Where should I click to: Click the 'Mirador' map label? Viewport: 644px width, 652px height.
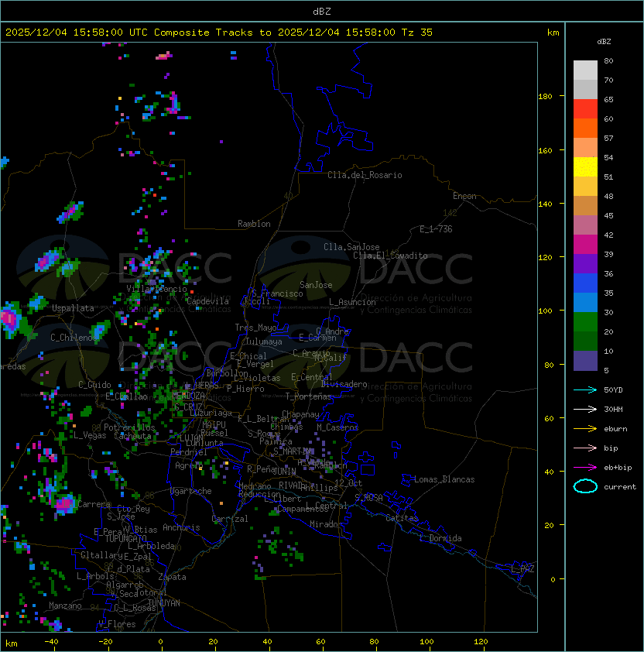pyautogui.click(x=326, y=524)
